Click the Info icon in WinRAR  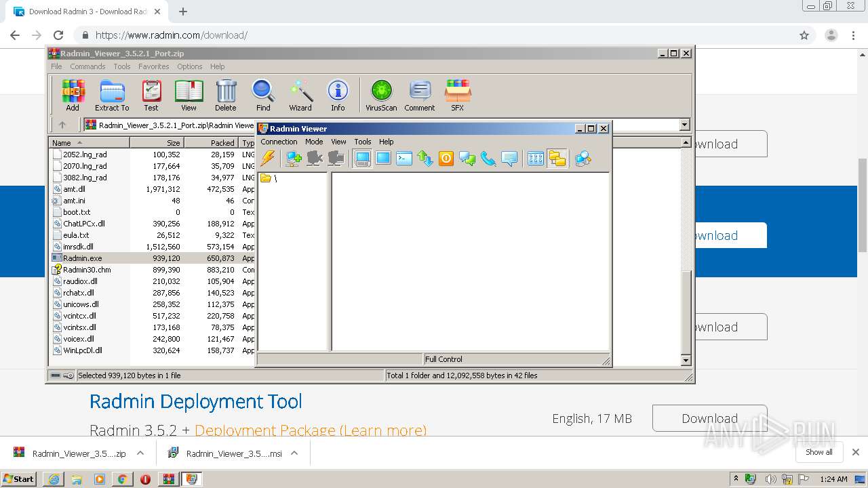click(x=338, y=96)
